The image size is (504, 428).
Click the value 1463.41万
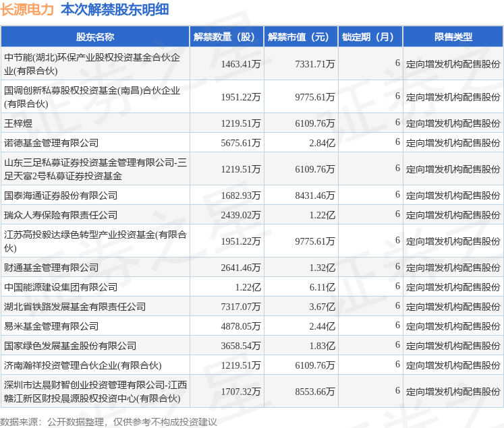[x=241, y=64]
